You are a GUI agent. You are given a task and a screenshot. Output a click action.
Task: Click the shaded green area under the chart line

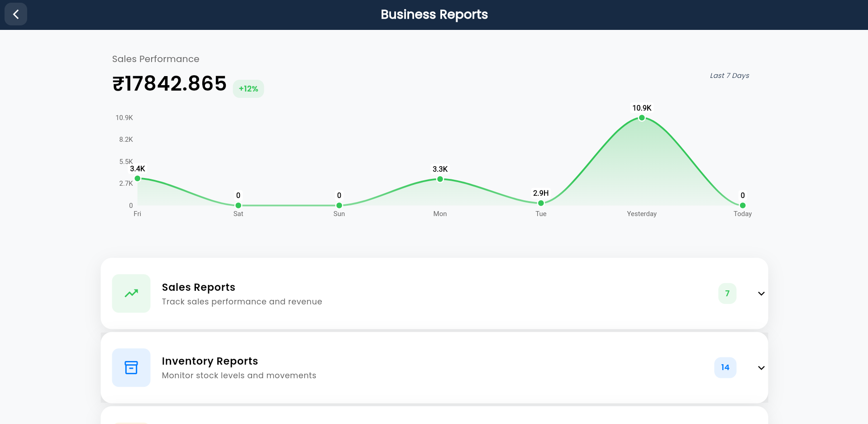(x=642, y=172)
